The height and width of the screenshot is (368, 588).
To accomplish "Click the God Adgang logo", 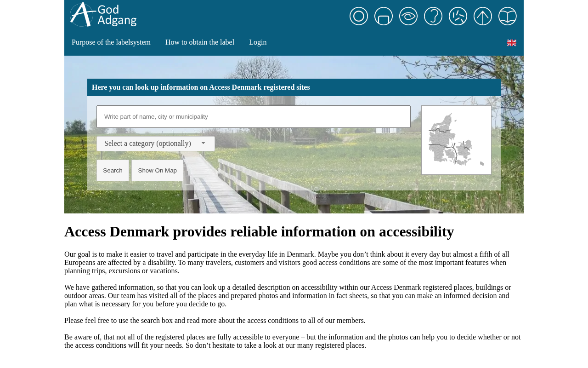I will (x=103, y=15).
